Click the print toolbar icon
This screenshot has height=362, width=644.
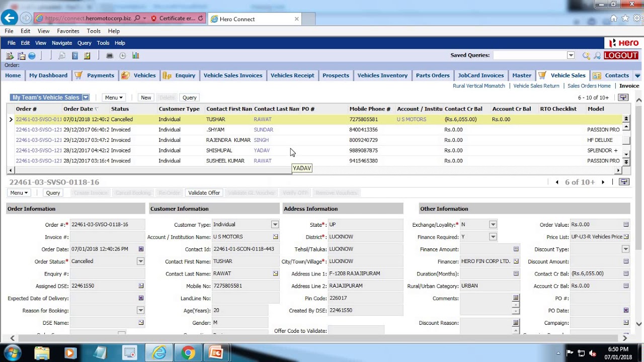pyautogui.click(x=110, y=56)
